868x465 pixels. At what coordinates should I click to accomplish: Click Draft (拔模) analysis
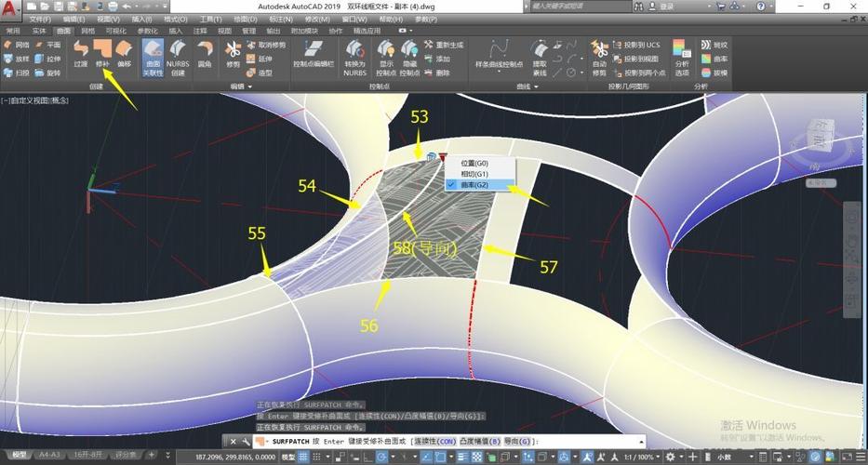pyautogui.click(x=714, y=73)
